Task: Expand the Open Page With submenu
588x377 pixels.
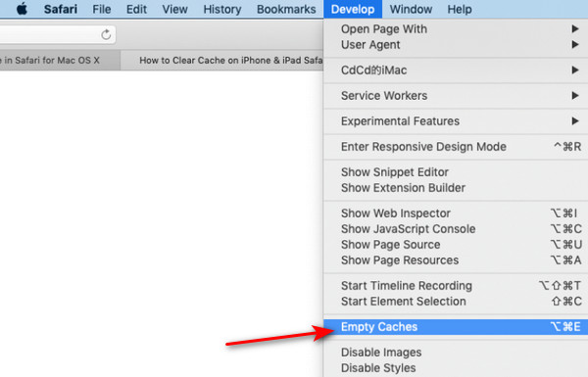Action: click(x=456, y=28)
